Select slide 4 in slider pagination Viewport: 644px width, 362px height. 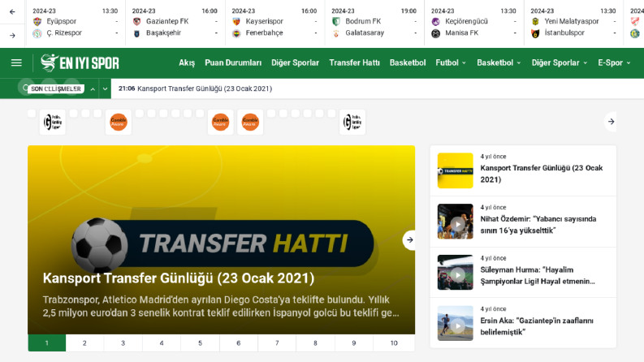[x=162, y=343]
